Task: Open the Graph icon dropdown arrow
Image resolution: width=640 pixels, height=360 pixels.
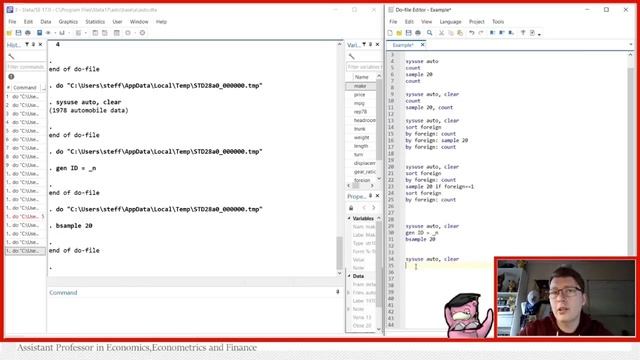Action: (x=69, y=33)
